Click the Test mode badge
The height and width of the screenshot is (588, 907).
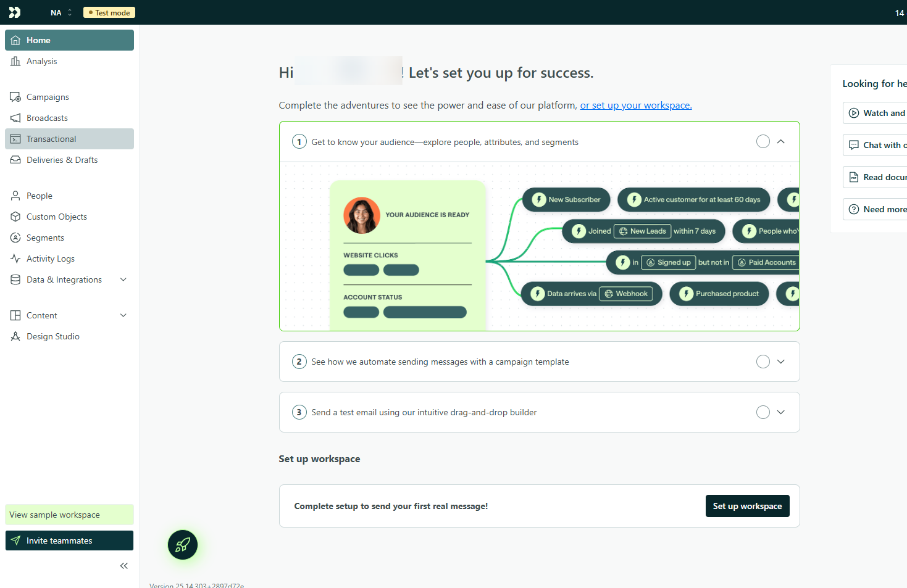point(109,12)
